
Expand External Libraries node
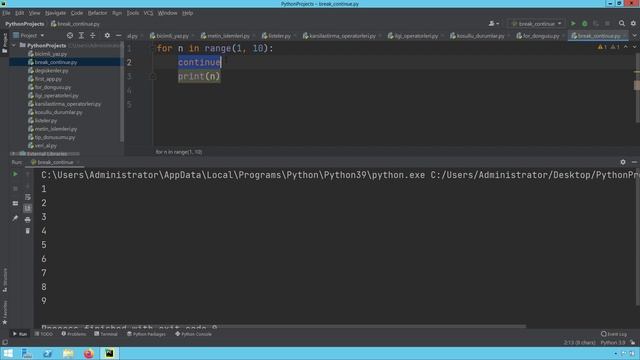(13, 153)
